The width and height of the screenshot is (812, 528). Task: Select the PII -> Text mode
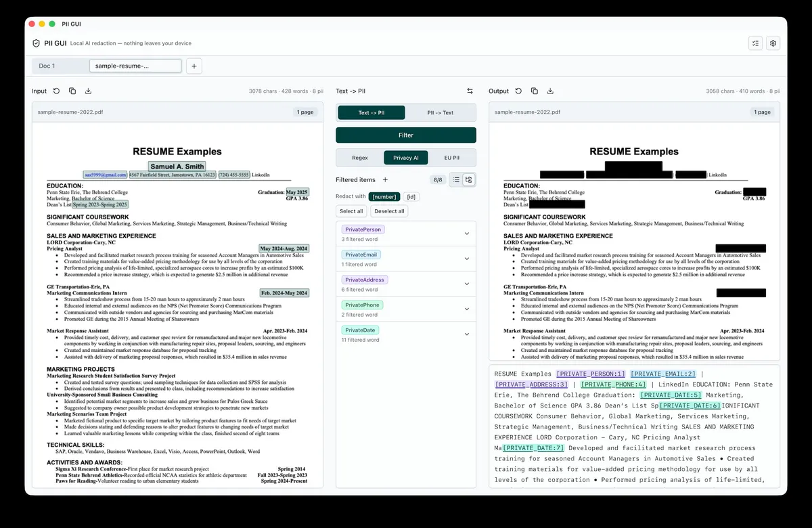click(x=441, y=112)
